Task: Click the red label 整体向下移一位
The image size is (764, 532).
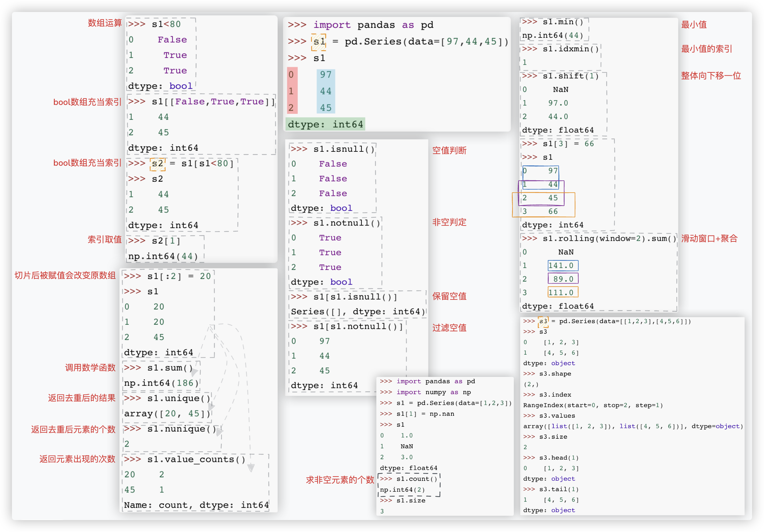Action: pyautogui.click(x=711, y=76)
